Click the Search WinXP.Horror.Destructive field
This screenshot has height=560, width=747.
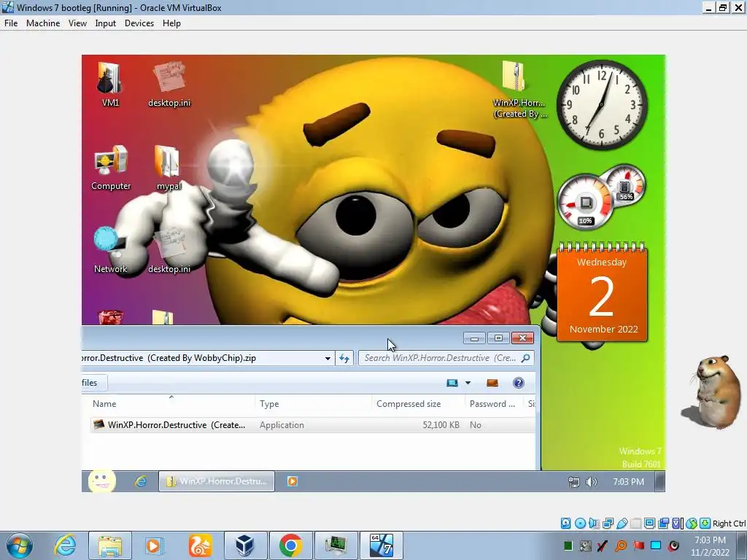(x=446, y=358)
